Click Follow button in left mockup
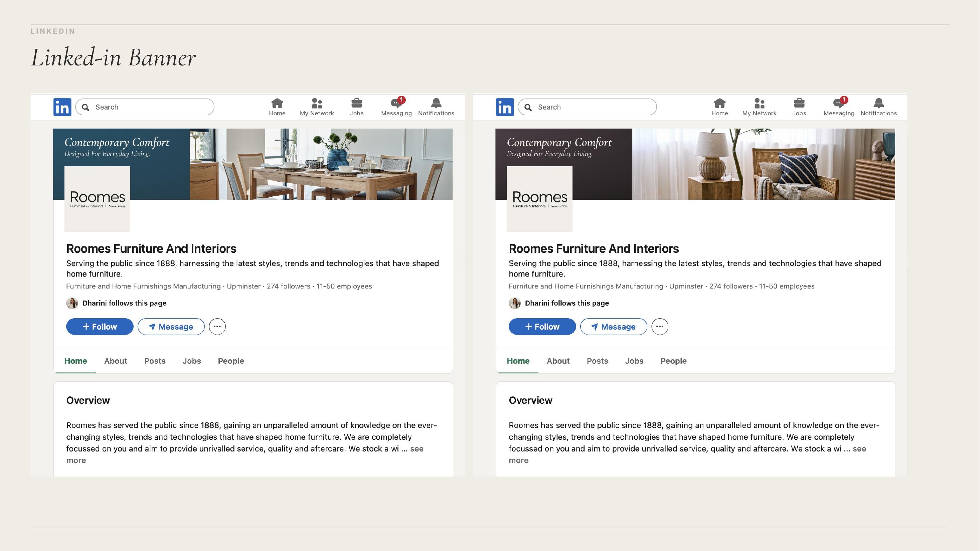The height and width of the screenshot is (551, 980). [100, 327]
